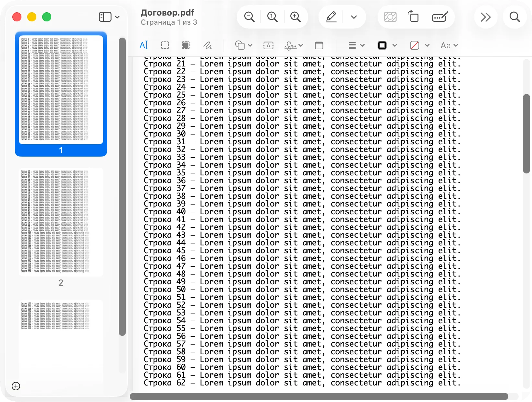Open the form filling tool
Screen dimensions: 532x402
(x=440, y=17)
